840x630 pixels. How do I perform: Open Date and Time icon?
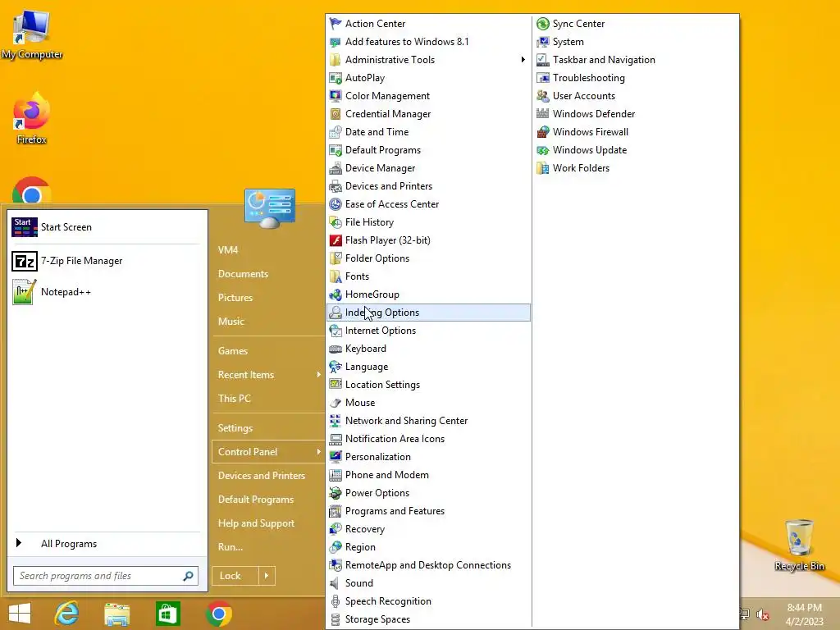tap(336, 132)
